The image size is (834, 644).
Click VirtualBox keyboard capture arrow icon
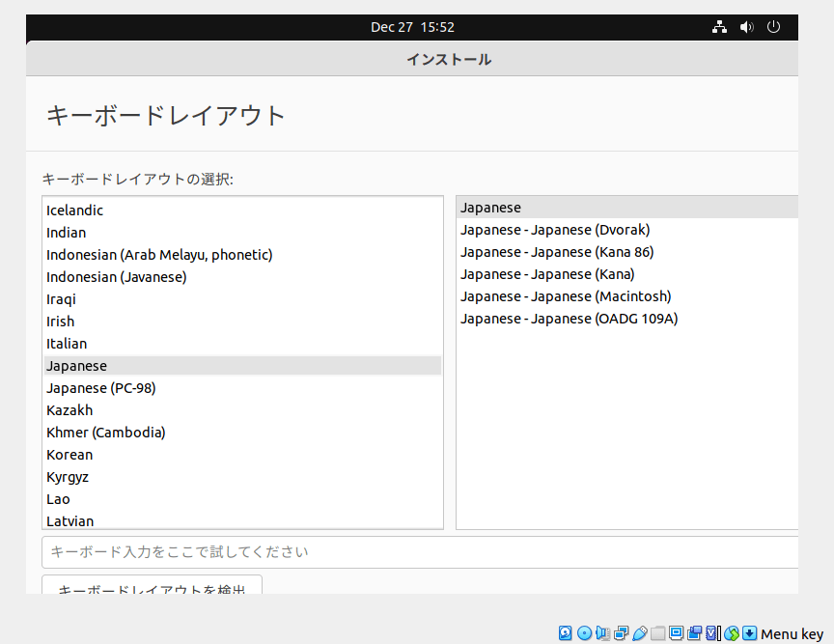749,632
